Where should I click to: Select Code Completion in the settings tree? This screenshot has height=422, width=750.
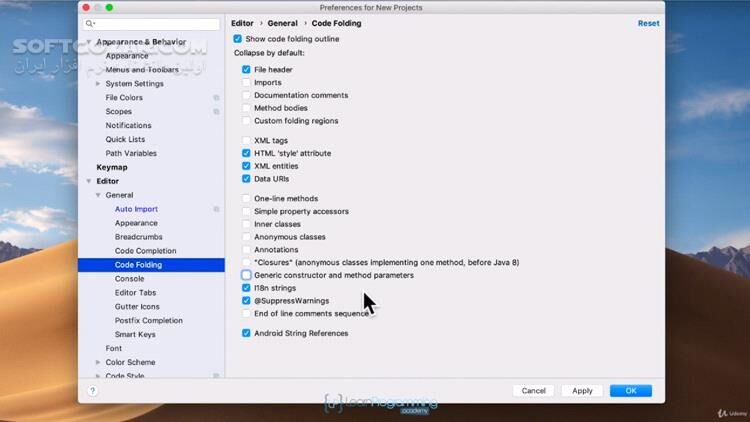pos(145,251)
